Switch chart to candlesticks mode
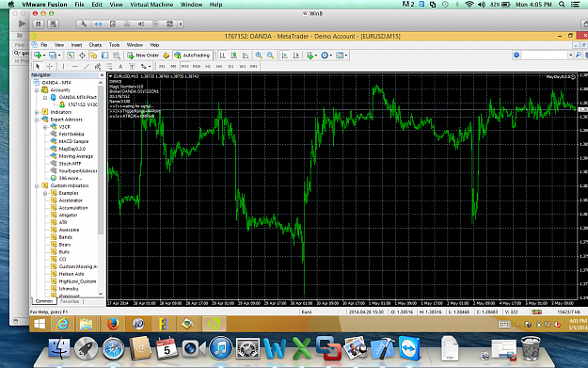The image size is (588, 368). (234, 56)
